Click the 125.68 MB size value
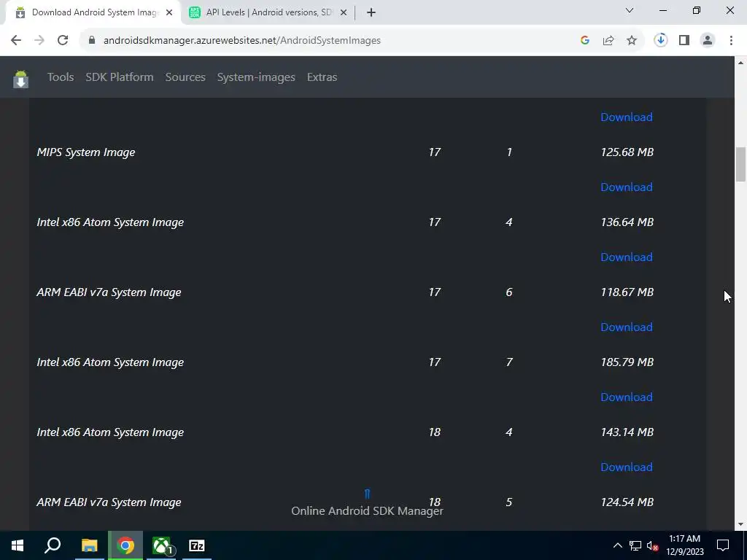 click(627, 152)
